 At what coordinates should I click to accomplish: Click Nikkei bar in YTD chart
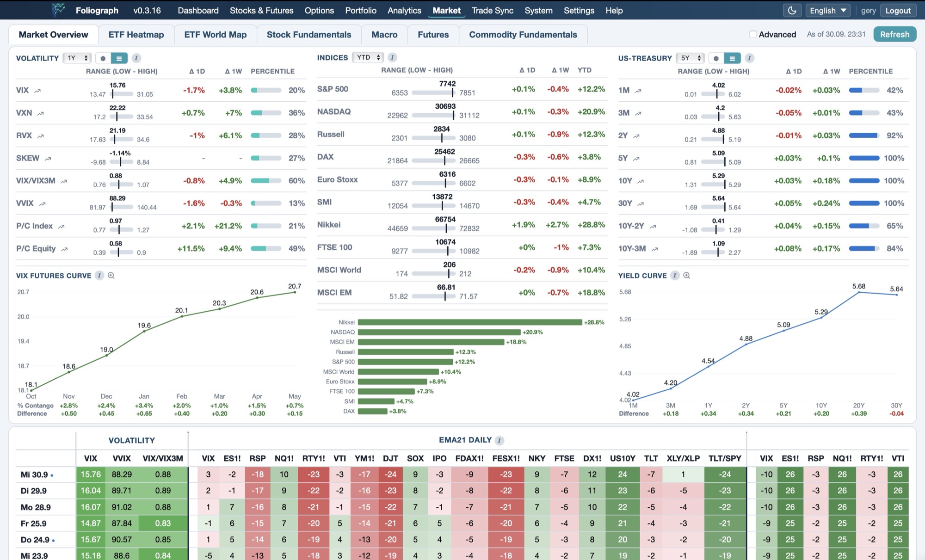pos(470,322)
